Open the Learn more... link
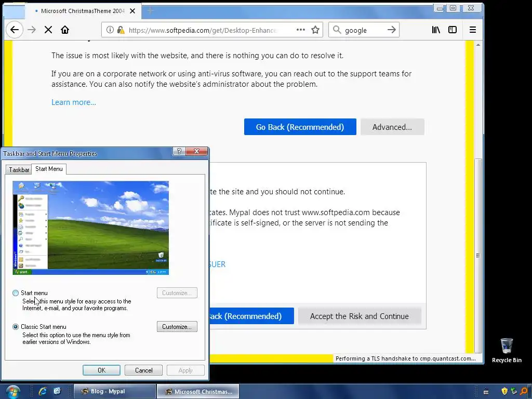Screen dimensions: 532x399 (x=74, y=102)
